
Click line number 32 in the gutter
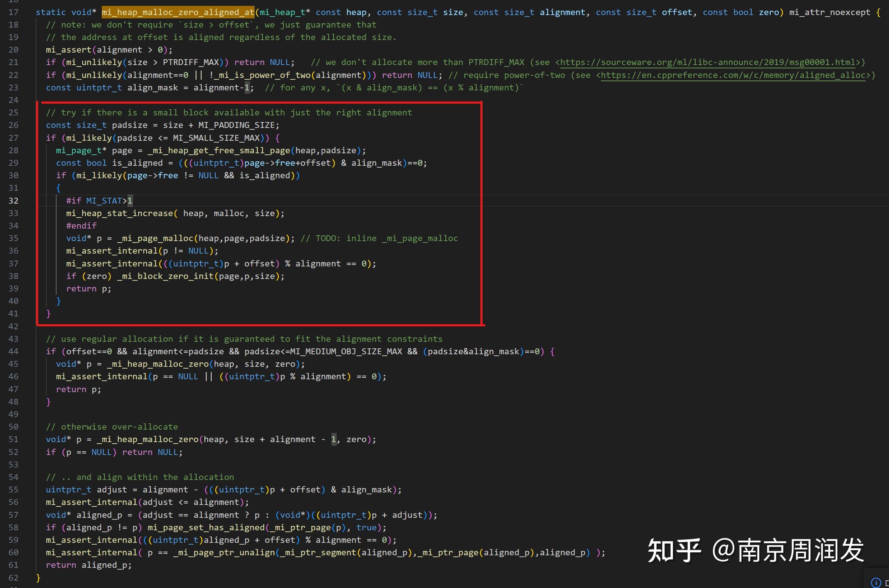pos(14,201)
